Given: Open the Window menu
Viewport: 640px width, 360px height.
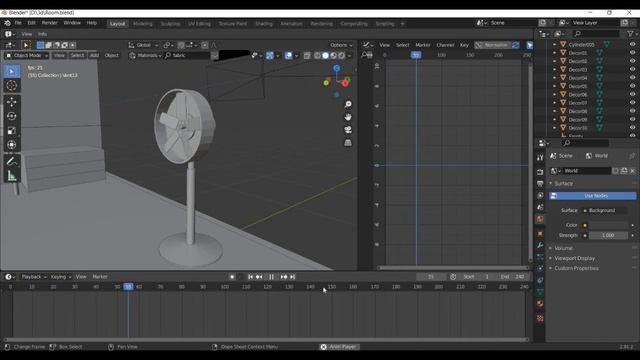Looking at the screenshot, I should pos(72,23).
